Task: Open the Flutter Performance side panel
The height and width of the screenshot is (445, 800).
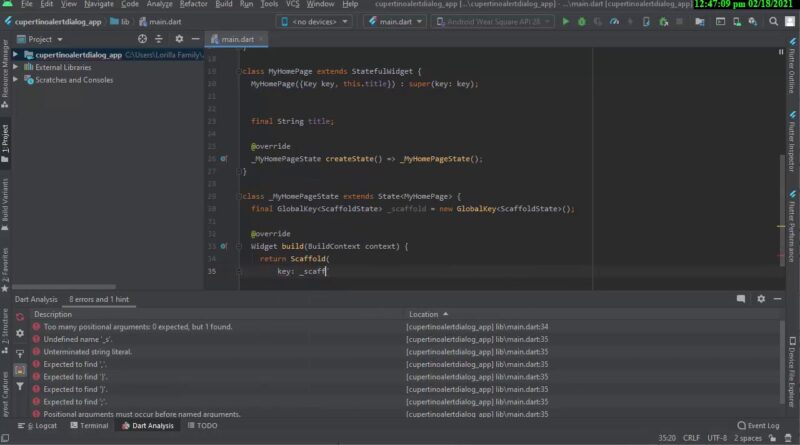Action: [792, 227]
